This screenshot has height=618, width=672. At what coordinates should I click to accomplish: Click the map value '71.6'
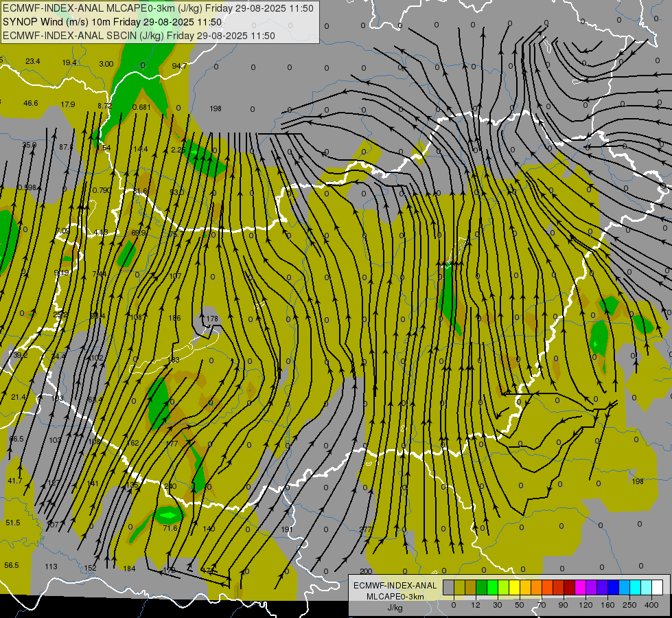click(x=170, y=528)
